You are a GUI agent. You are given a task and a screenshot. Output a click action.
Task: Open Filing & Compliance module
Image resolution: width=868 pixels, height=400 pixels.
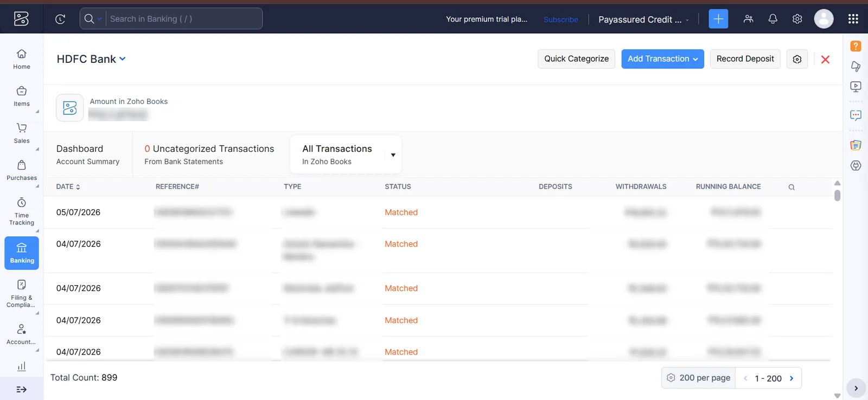coord(22,293)
